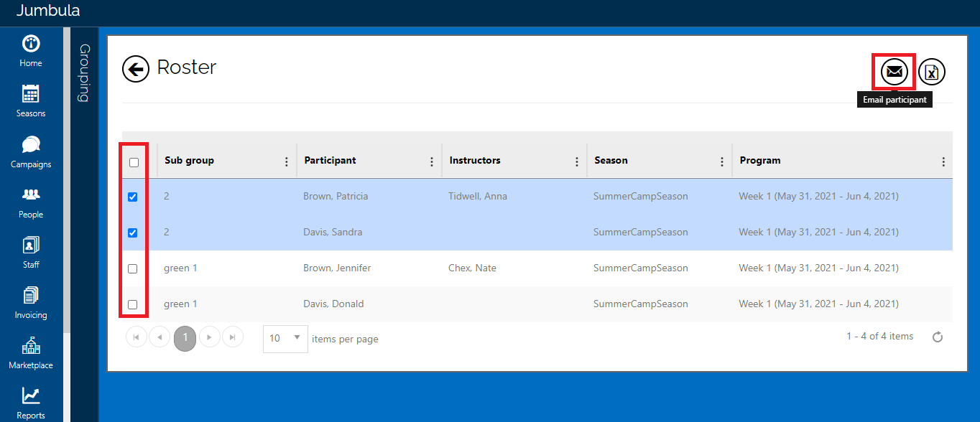The width and height of the screenshot is (980, 422).
Task: Click green 1 in Brown, Jennifer row
Action: pyautogui.click(x=180, y=268)
